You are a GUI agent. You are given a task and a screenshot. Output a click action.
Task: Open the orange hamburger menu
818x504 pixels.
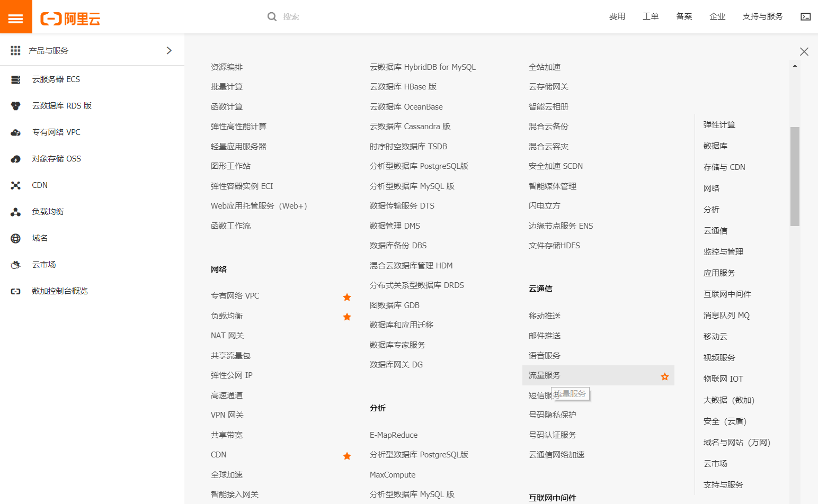(16, 16)
